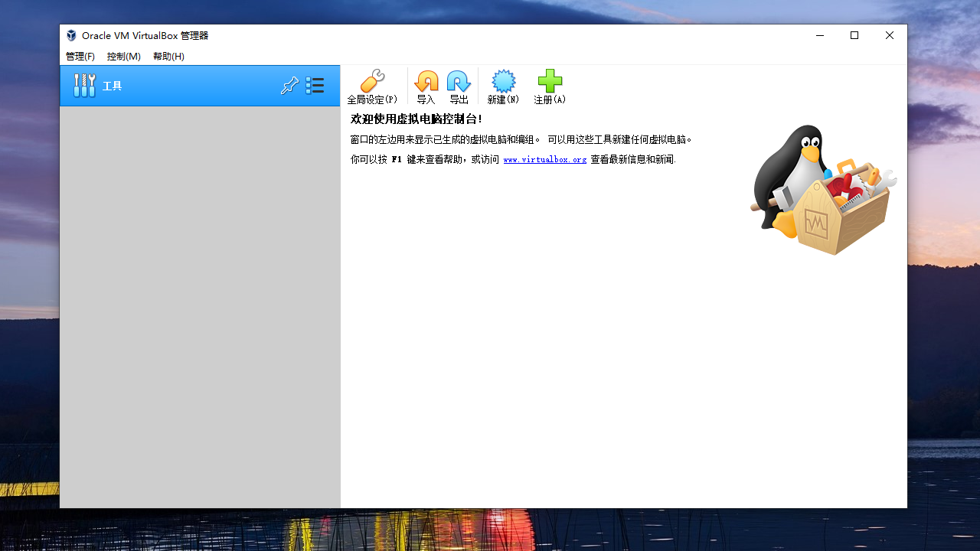Image resolution: width=980 pixels, height=551 pixels.
Task: Open 全局设定 global settings
Action: click(372, 86)
